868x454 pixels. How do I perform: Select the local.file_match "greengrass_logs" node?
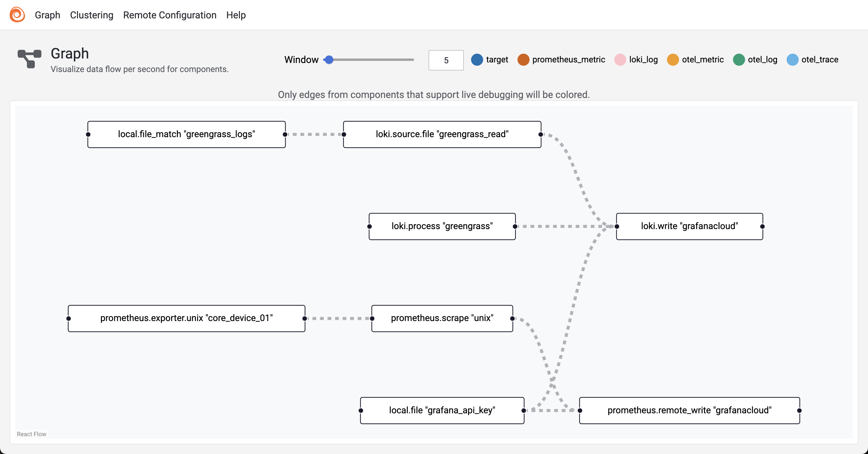pos(186,134)
